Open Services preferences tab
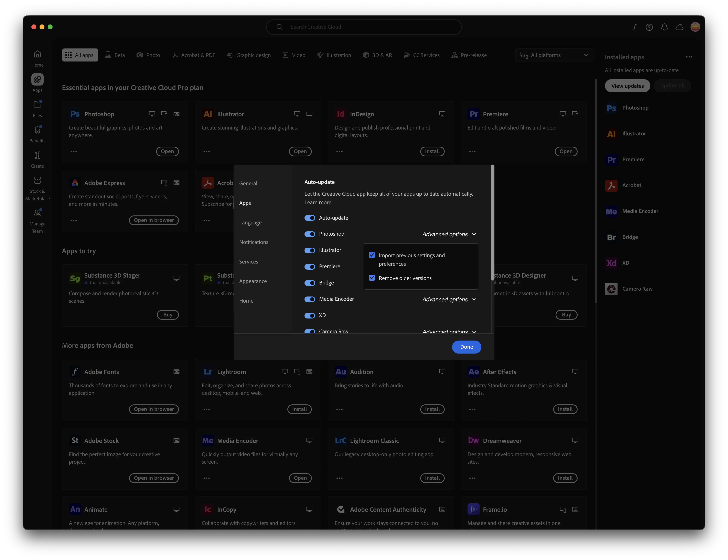The width and height of the screenshot is (728, 560). click(249, 261)
